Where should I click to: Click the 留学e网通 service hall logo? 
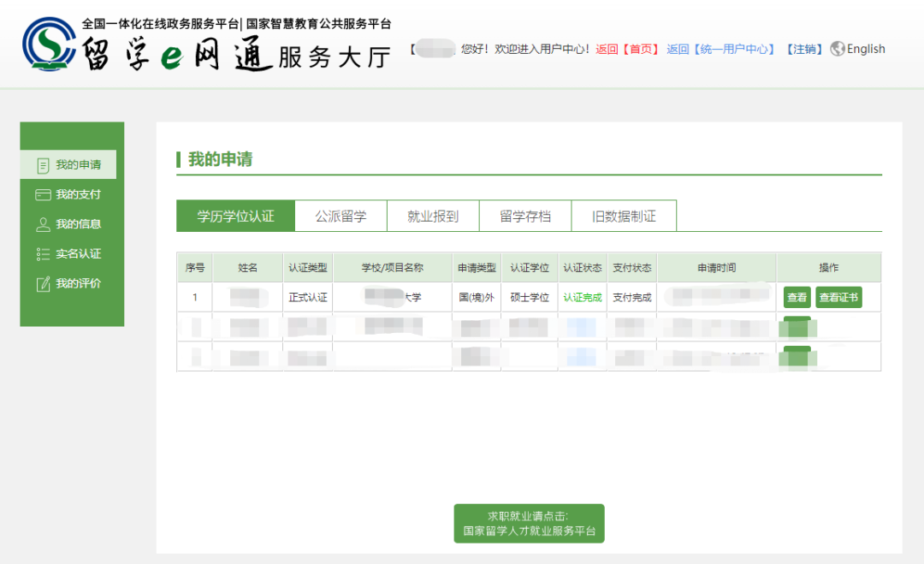point(206,45)
